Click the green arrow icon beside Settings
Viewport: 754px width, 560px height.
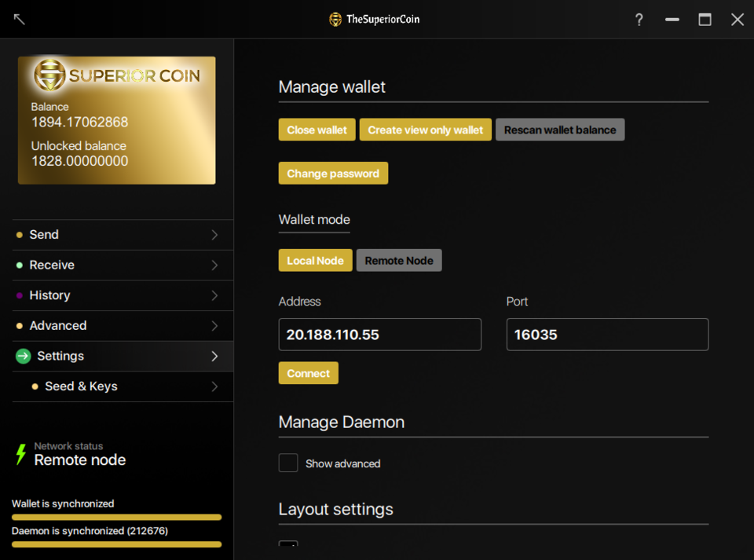(x=23, y=357)
